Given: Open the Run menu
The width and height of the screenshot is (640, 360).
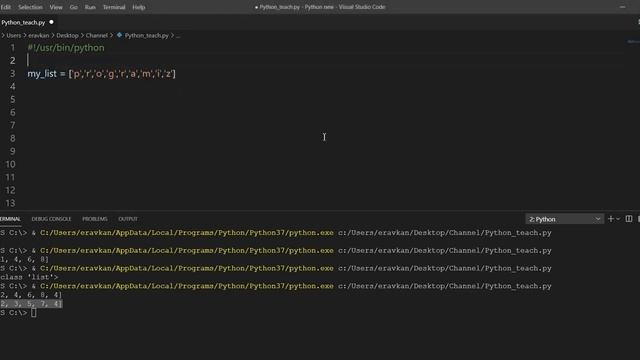Looking at the screenshot, I should [x=90, y=7].
